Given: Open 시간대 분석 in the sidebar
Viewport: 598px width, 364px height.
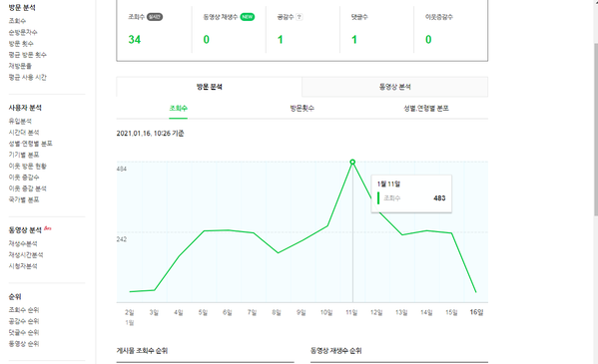Looking at the screenshot, I should 24,133.
